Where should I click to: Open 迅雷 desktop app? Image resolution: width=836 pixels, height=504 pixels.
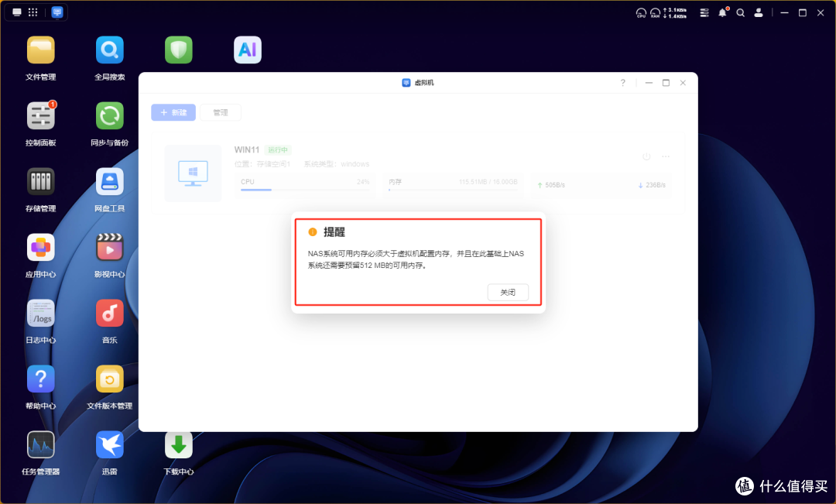click(x=110, y=445)
